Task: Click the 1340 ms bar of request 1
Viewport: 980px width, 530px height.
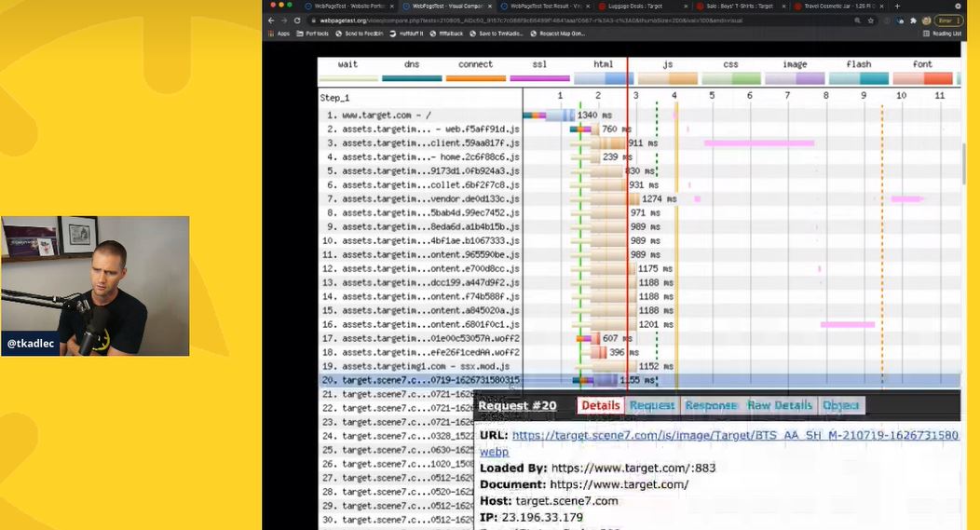Action: (x=549, y=115)
